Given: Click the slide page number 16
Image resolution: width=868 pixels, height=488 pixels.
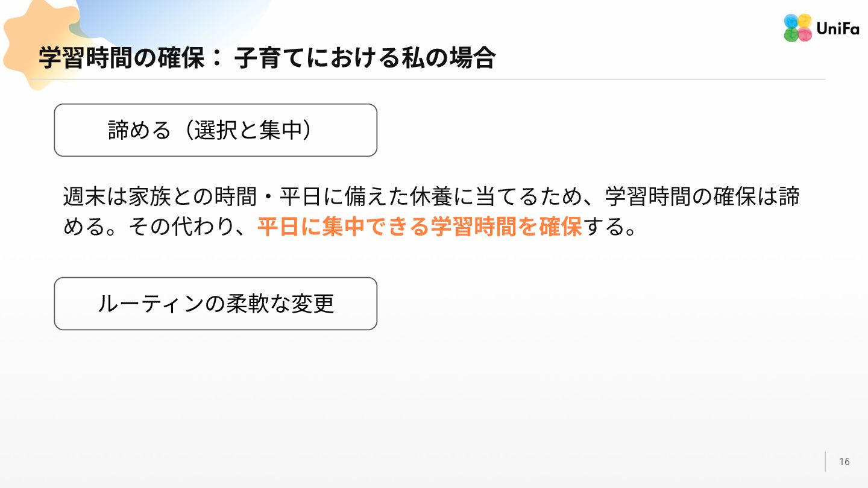Looking at the screenshot, I should 844,461.
